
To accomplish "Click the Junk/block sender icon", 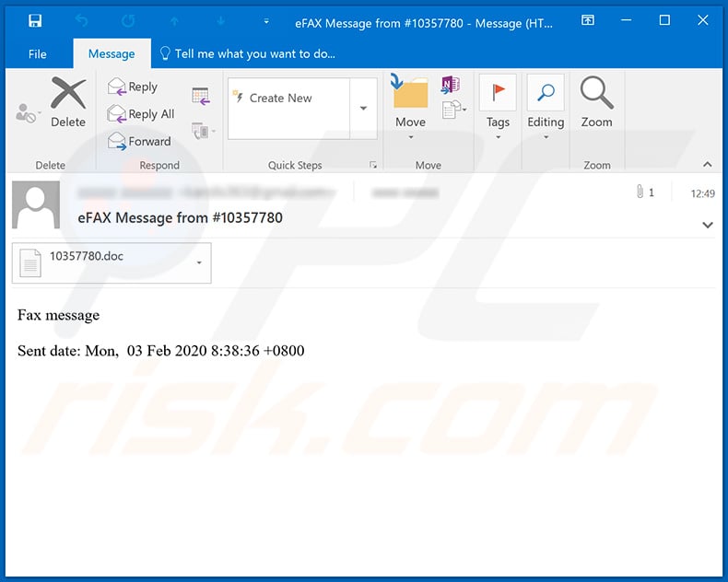I will coord(27,112).
